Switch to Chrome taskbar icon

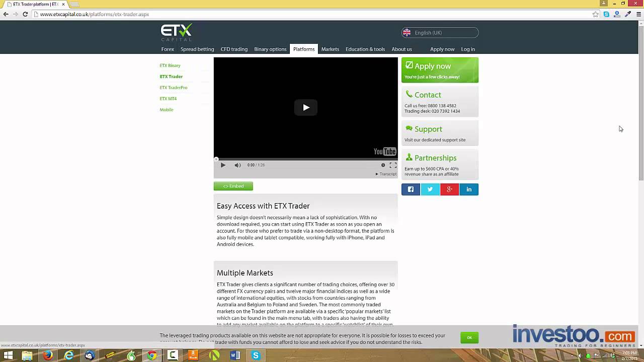(151, 355)
